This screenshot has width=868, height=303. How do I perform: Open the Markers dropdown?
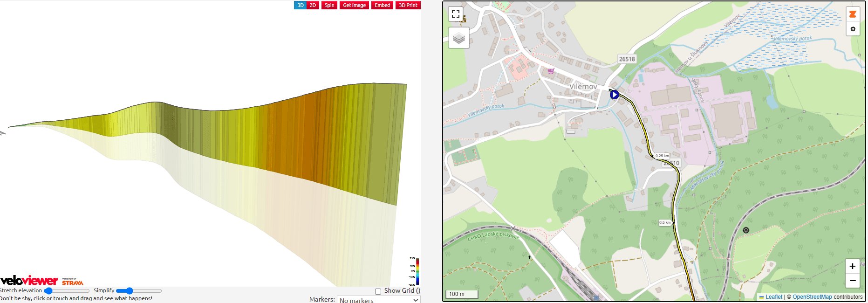tap(379, 300)
